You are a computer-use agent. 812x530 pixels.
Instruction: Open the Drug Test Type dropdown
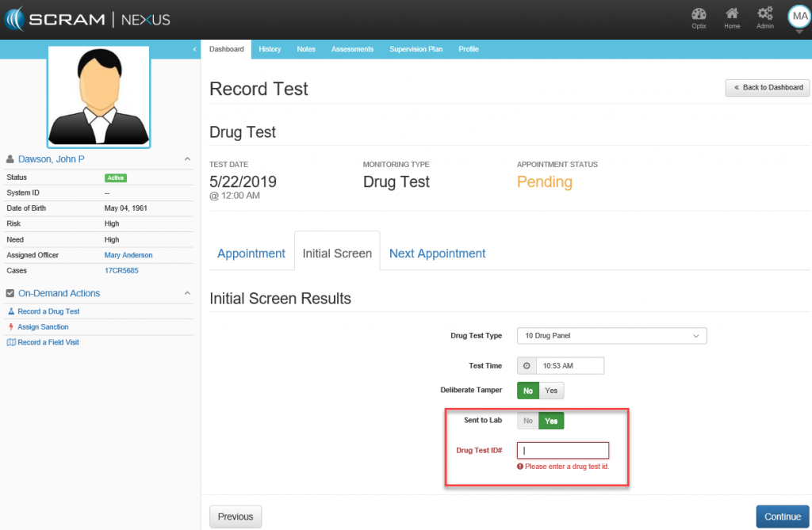pyautogui.click(x=611, y=336)
